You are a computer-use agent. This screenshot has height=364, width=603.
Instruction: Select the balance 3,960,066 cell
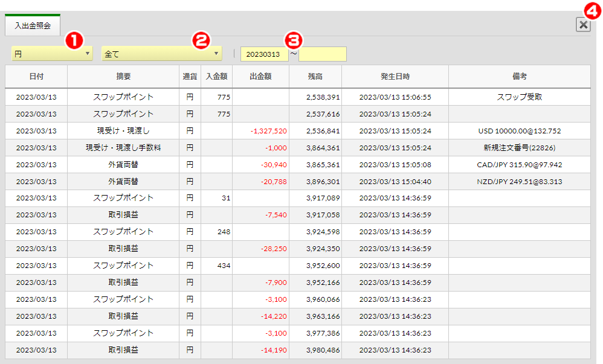315,299
